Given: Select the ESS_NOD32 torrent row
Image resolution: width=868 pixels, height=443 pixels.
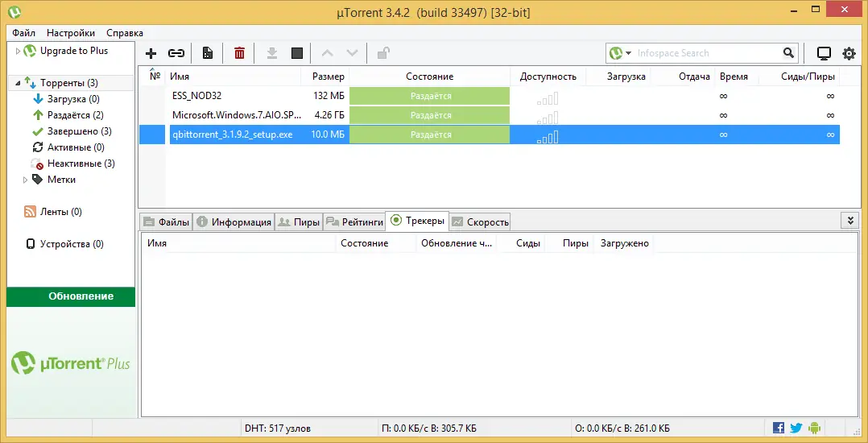Looking at the screenshot, I should coord(490,96).
